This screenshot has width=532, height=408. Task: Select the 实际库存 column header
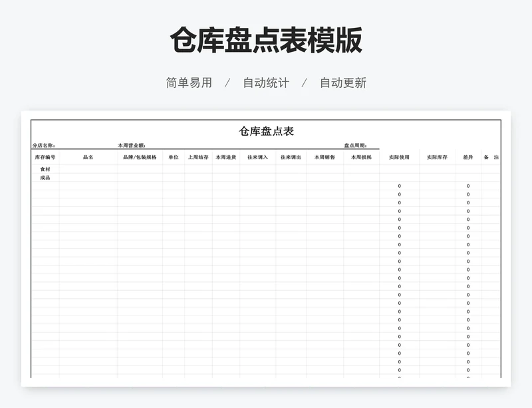click(438, 157)
